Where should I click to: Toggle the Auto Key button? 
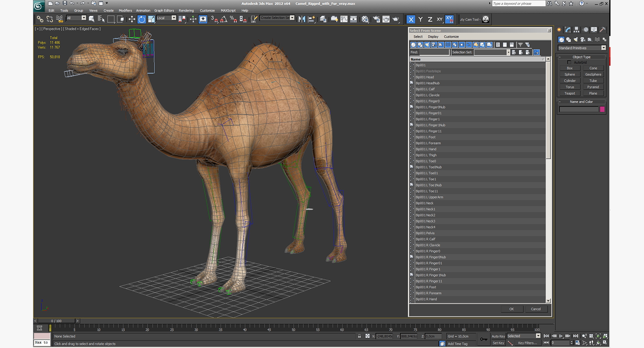click(498, 336)
